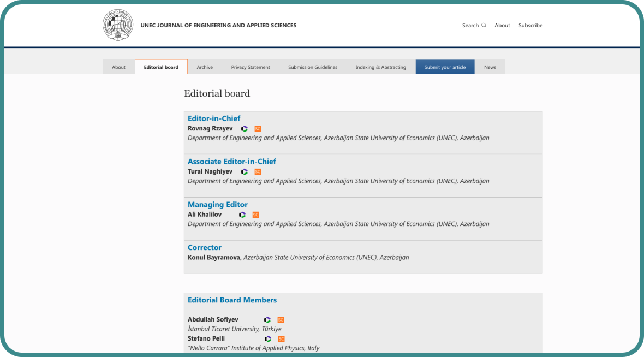The width and height of the screenshot is (644, 357).
Task: Go to the Submission Guidelines tab
Action: tap(313, 67)
